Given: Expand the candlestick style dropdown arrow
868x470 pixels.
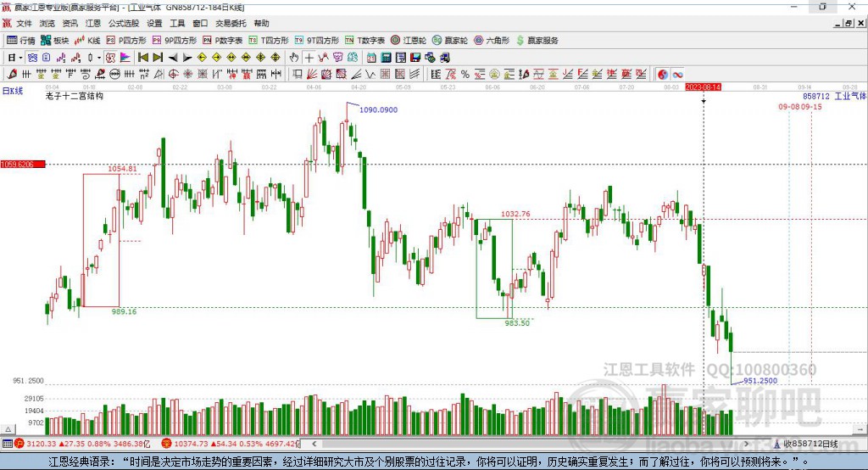Looking at the screenshot, I should pos(99,58).
